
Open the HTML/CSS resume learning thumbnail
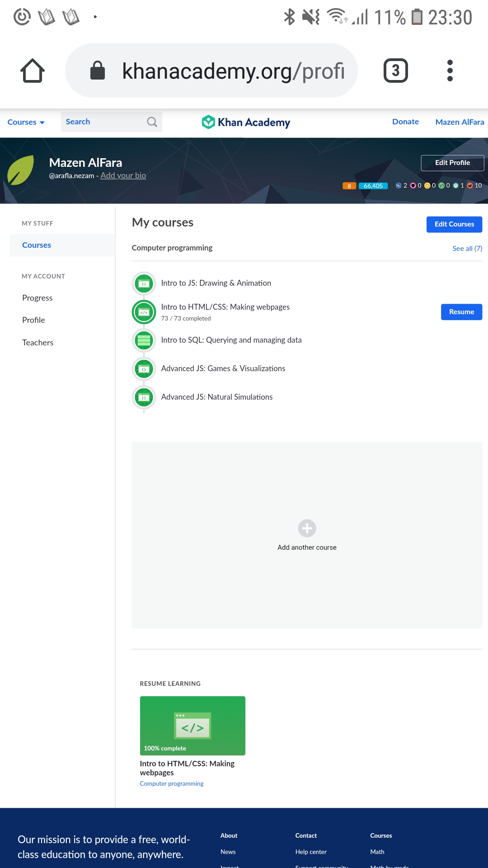[192, 726]
